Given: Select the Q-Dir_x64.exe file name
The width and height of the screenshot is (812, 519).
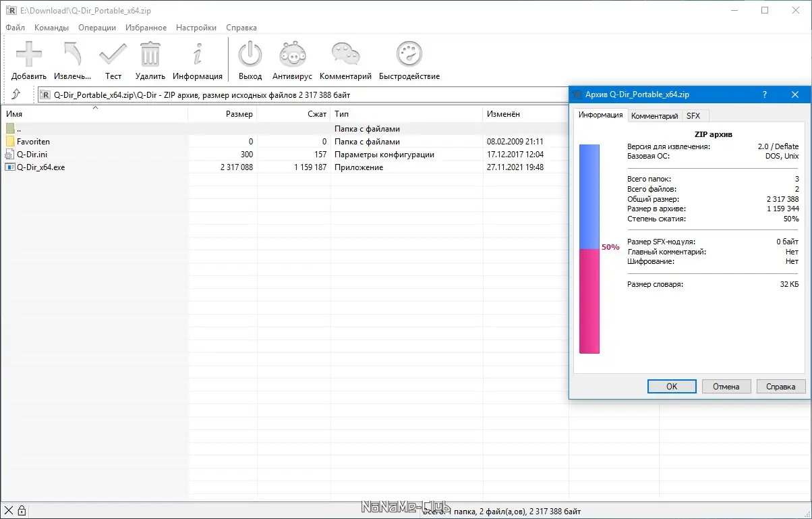Looking at the screenshot, I should [40, 167].
